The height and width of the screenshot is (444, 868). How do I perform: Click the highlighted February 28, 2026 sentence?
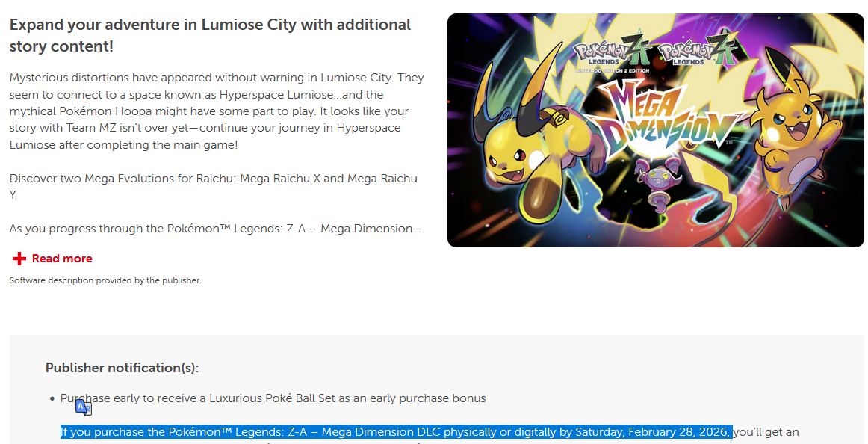coord(396,432)
